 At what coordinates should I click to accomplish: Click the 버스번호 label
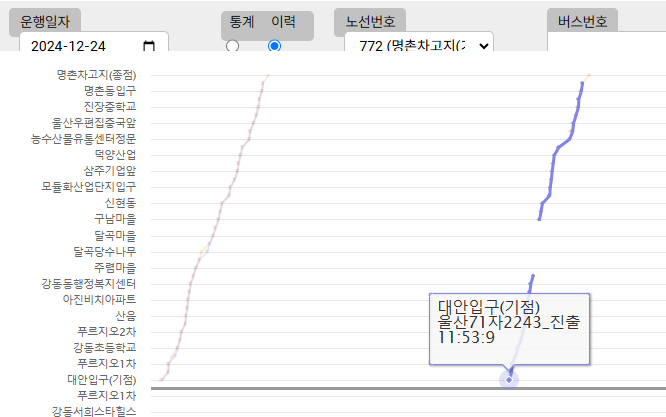[583, 21]
